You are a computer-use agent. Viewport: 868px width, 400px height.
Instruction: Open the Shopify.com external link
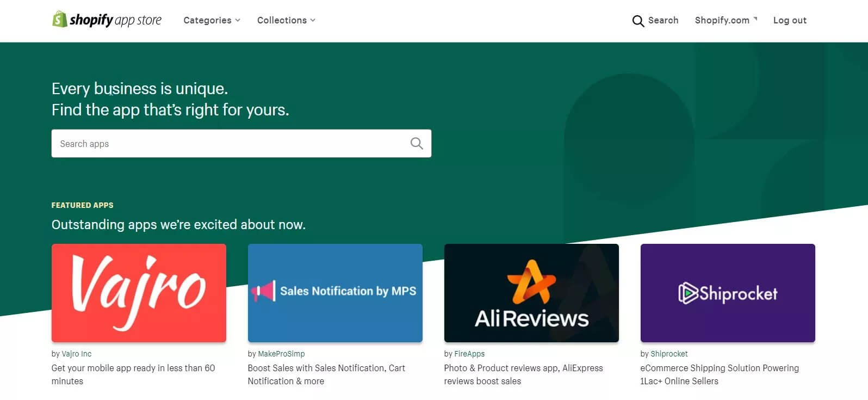(726, 20)
